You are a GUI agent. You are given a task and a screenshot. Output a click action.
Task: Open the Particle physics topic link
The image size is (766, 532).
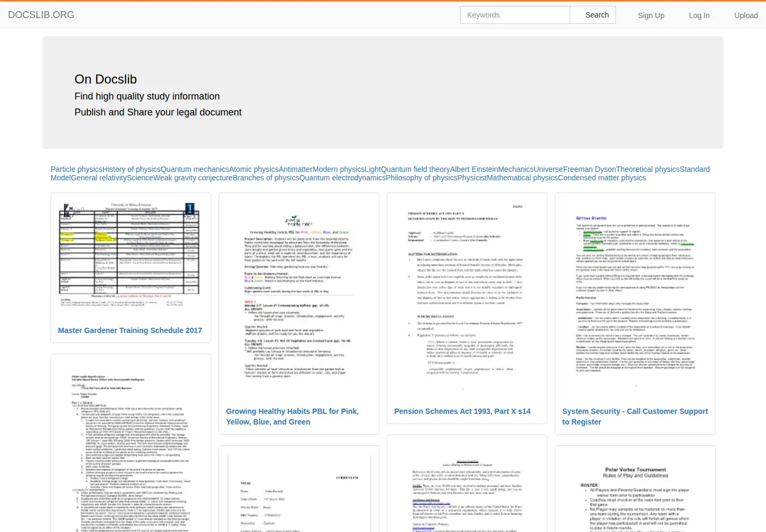(x=76, y=169)
